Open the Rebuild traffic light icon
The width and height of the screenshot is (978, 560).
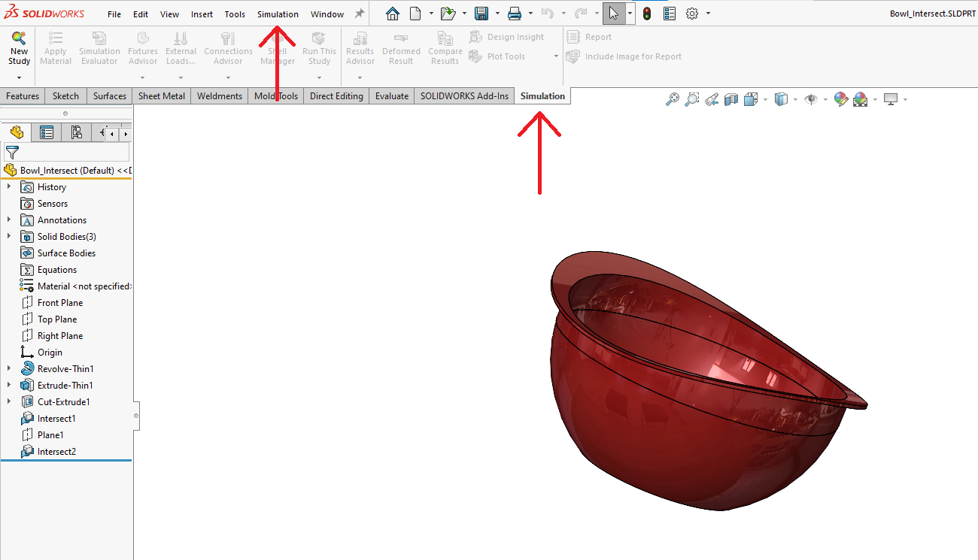point(647,14)
